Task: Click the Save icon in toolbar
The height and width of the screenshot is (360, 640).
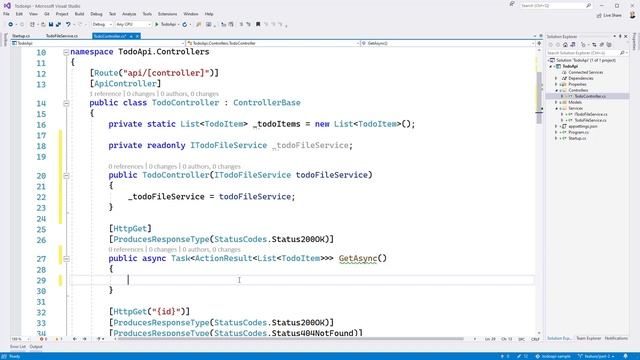Action: point(51,24)
